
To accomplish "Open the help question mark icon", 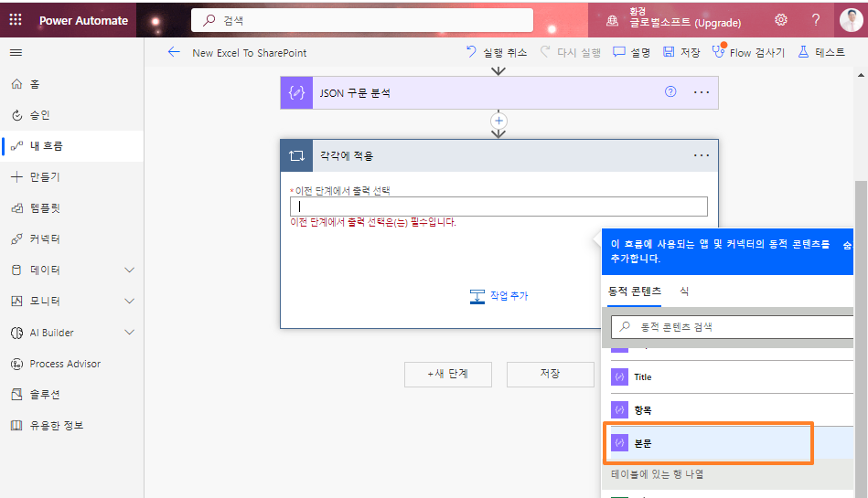I will coord(816,20).
